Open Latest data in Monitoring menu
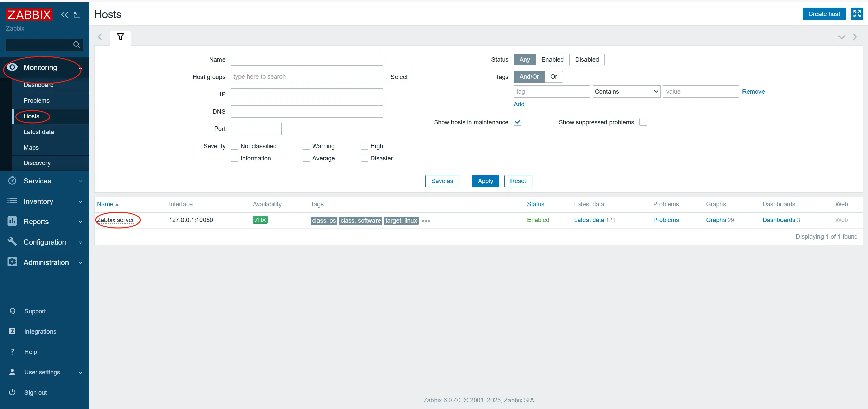Image resolution: width=868 pixels, height=409 pixels. click(x=39, y=132)
